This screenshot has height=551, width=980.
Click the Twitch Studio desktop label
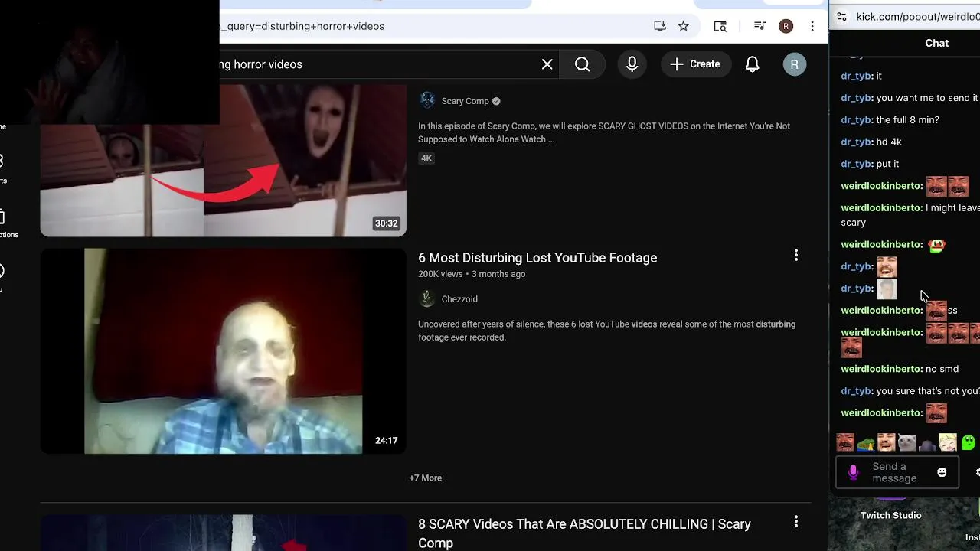click(x=890, y=515)
